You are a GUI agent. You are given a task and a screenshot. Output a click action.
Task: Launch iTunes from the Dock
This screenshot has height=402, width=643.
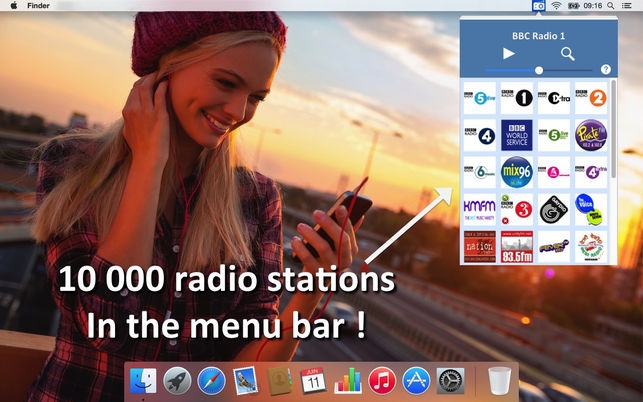click(382, 381)
